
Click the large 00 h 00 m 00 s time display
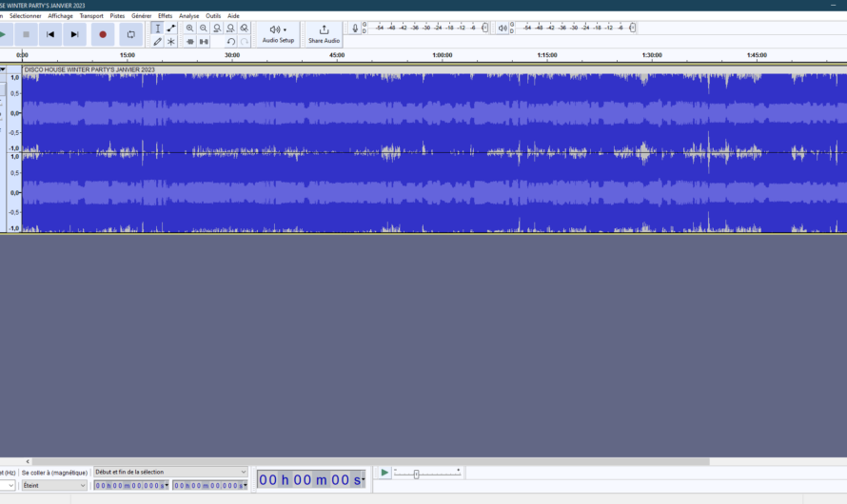click(309, 479)
